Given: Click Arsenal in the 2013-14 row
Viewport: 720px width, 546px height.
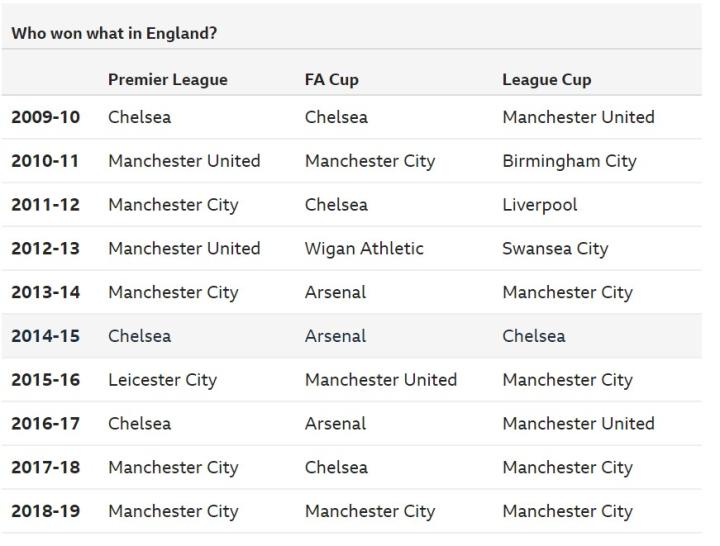Looking at the screenshot, I should (335, 293).
